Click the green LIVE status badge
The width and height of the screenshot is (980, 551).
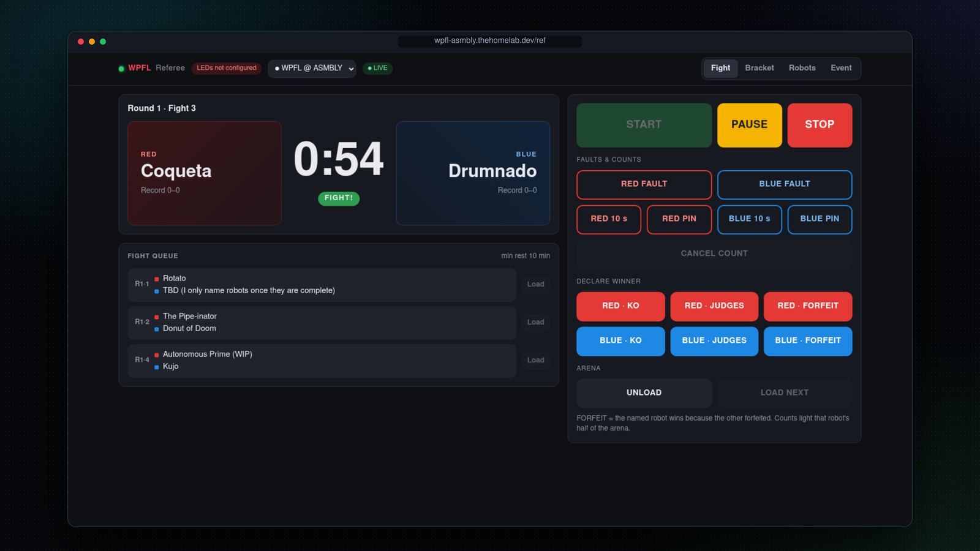tap(377, 68)
